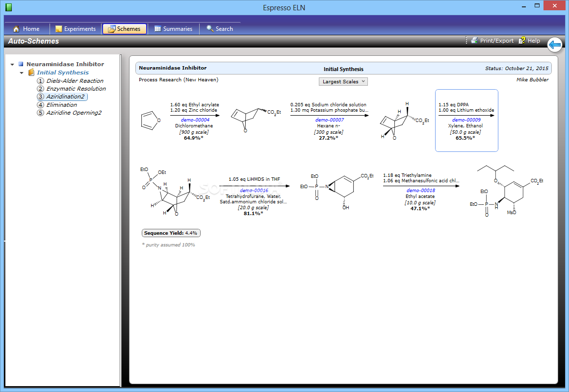Screen dimensions: 569x392
Task: Click the printer icon beside Print/Export
Action: [x=474, y=40]
